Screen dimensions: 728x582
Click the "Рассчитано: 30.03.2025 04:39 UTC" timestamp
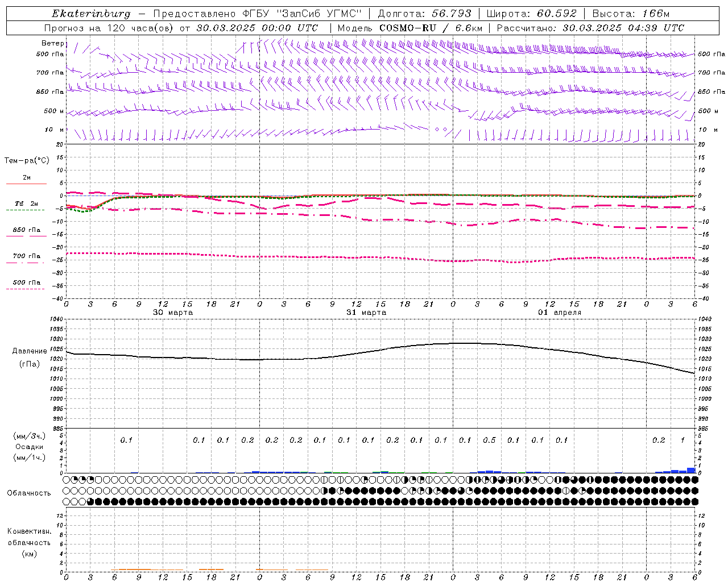pos(590,28)
